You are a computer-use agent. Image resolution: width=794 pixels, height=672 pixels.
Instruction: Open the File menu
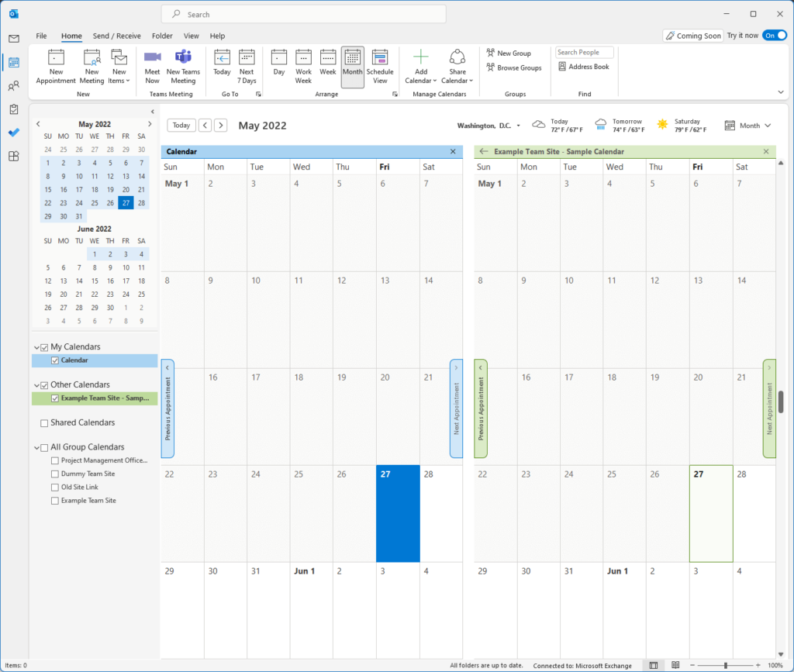[42, 36]
